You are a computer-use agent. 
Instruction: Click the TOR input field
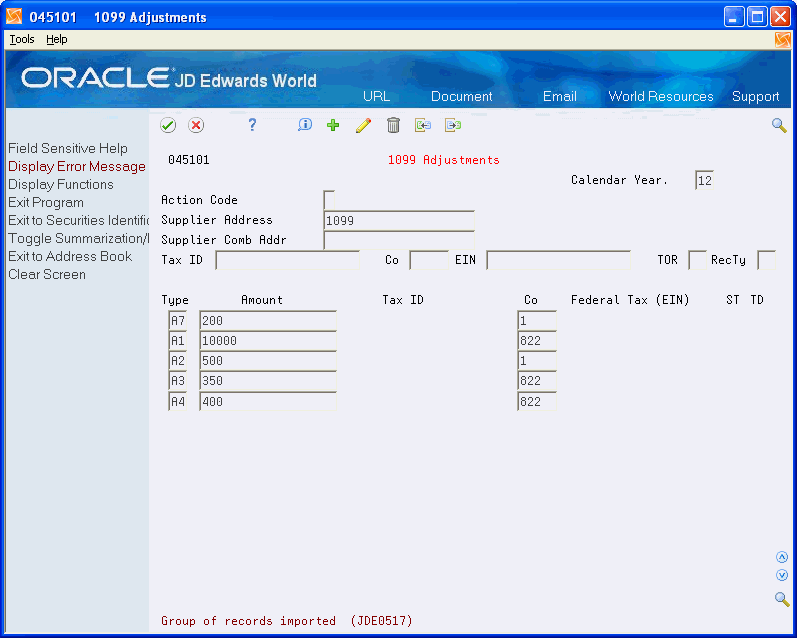[697, 260]
